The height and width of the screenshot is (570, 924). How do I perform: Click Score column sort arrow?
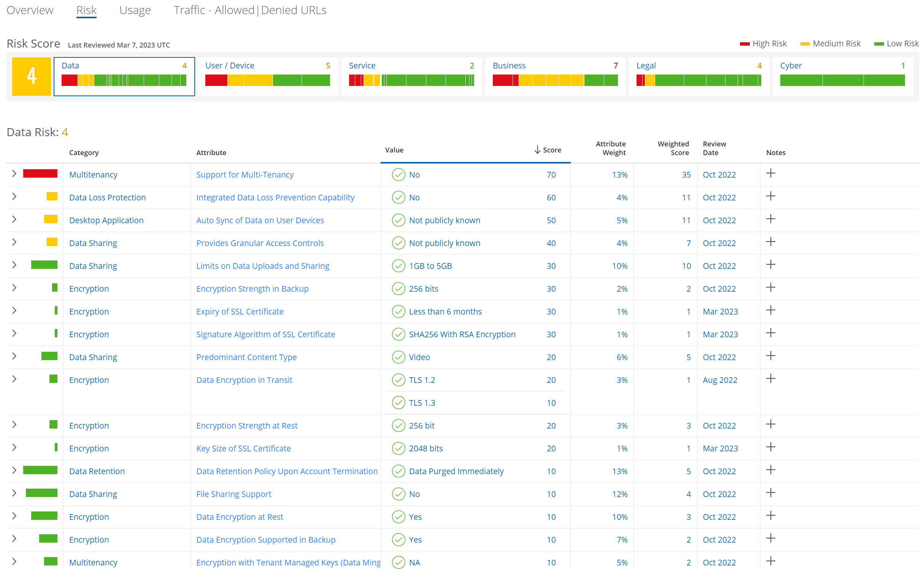pos(537,150)
